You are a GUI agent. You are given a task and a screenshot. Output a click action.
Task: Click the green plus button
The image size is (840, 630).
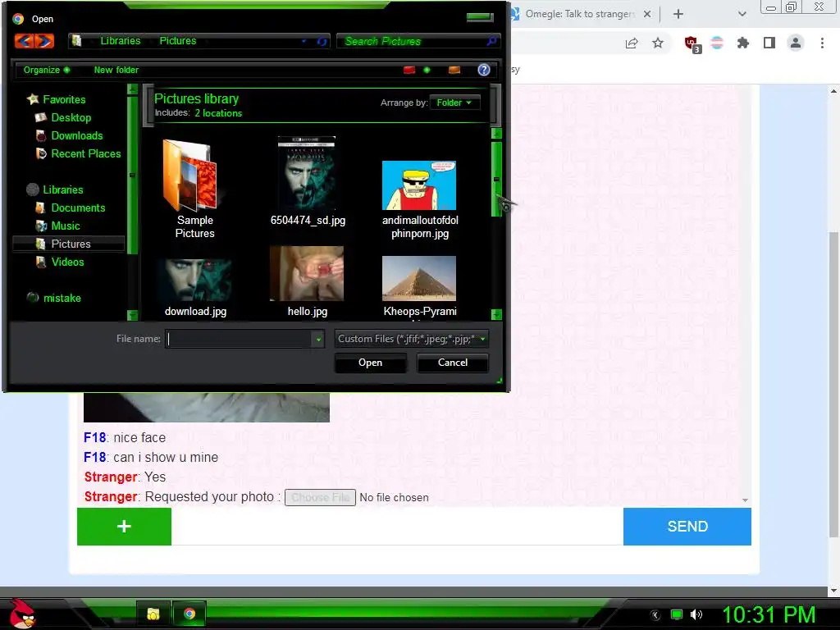(x=125, y=527)
